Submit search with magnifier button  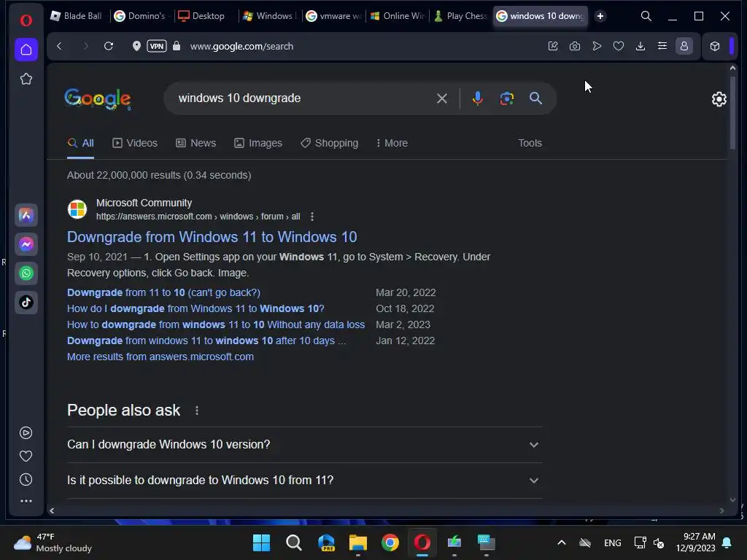536,98
